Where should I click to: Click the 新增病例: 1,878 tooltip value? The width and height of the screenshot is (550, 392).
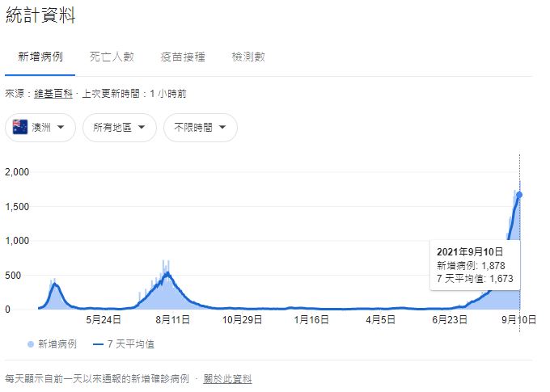point(471,265)
